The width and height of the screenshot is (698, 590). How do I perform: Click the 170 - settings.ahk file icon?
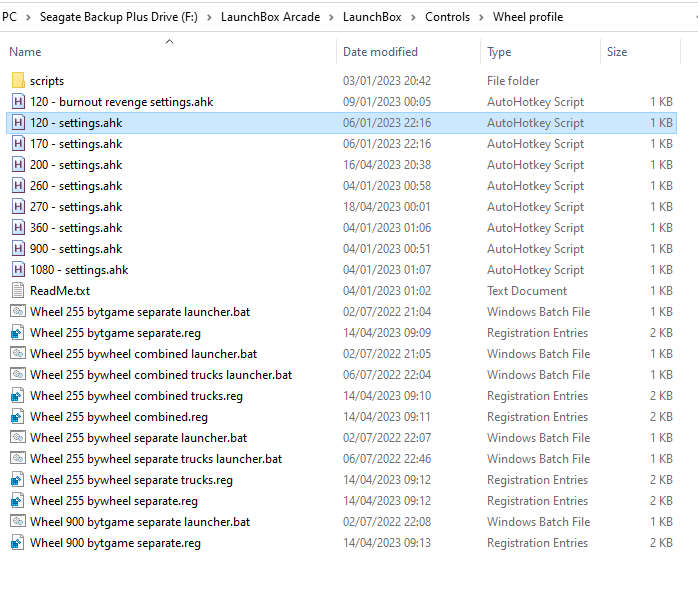pos(18,143)
